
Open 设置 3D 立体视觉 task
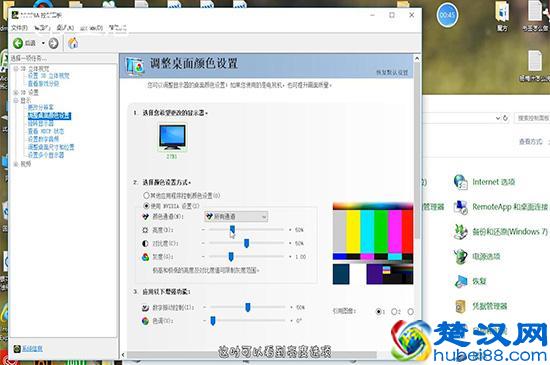pos(49,76)
